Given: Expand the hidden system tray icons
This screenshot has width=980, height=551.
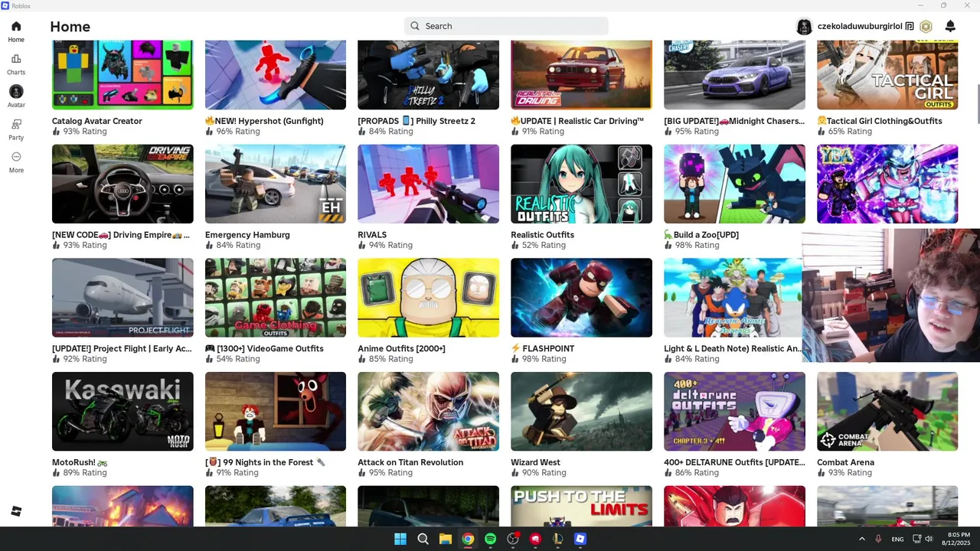Looking at the screenshot, I should coord(861,539).
